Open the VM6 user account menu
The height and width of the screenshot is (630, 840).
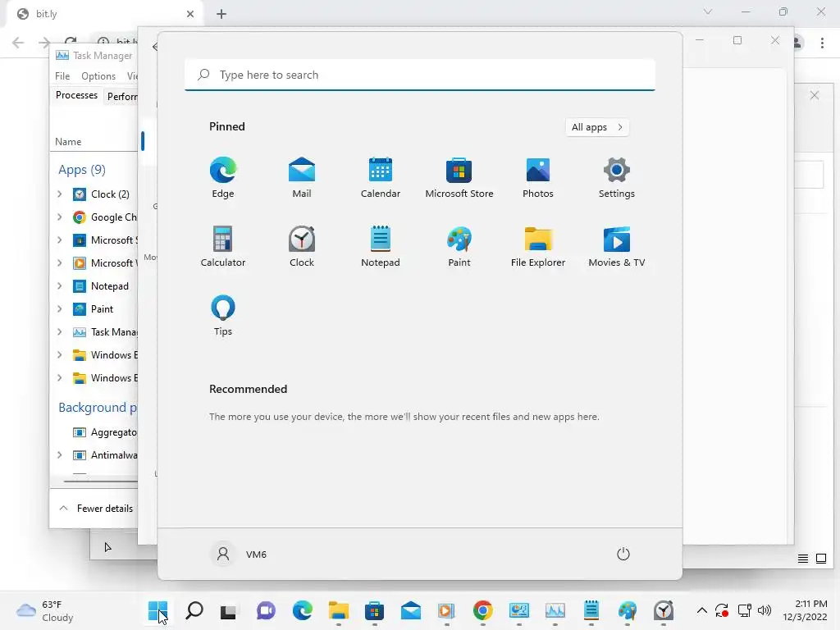(x=239, y=554)
